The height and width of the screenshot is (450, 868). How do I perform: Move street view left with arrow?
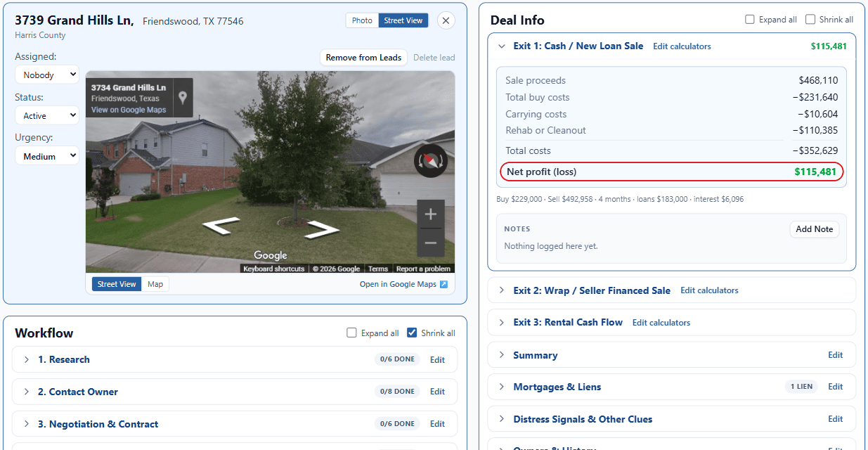point(221,226)
